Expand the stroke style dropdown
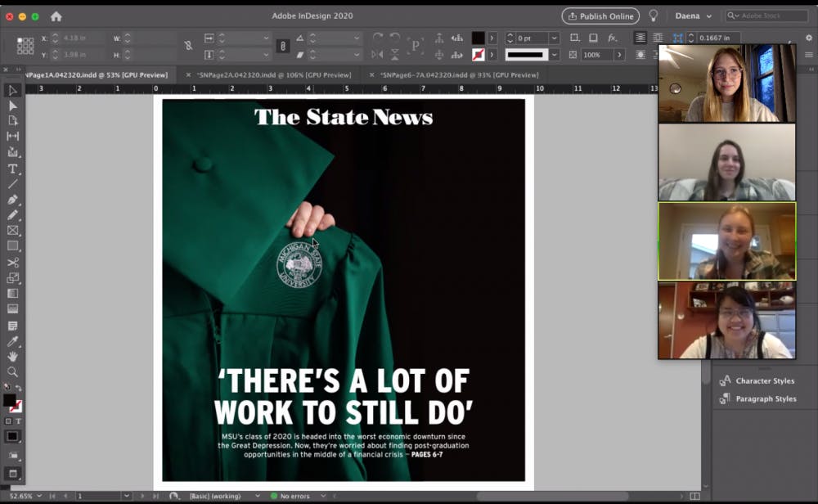818x504 pixels. 554,55
